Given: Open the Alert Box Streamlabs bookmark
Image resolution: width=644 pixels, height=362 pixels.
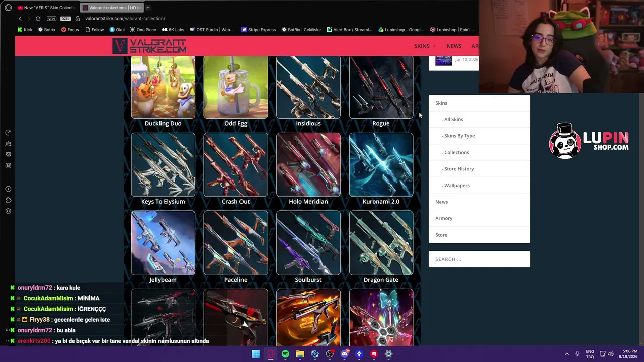Looking at the screenshot, I should [x=349, y=30].
